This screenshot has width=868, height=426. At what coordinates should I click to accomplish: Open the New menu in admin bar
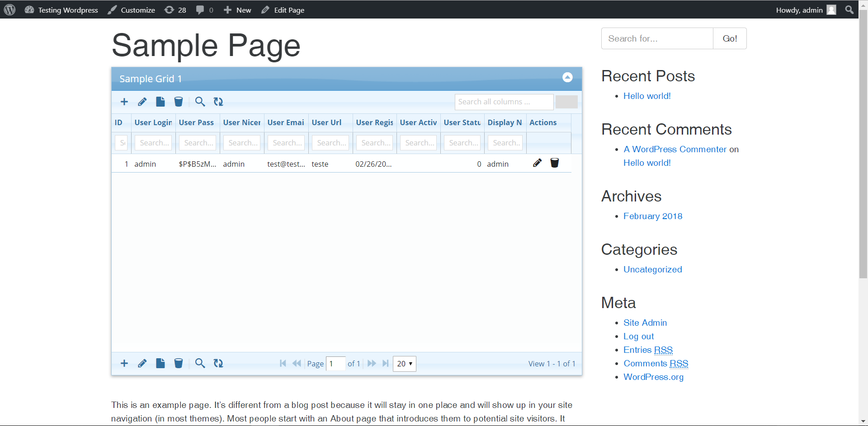(238, 10)
